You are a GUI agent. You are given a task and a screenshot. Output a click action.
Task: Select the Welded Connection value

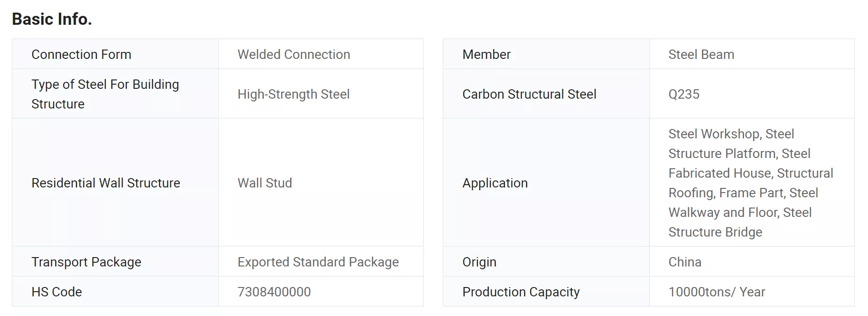(x=293, y=54)
